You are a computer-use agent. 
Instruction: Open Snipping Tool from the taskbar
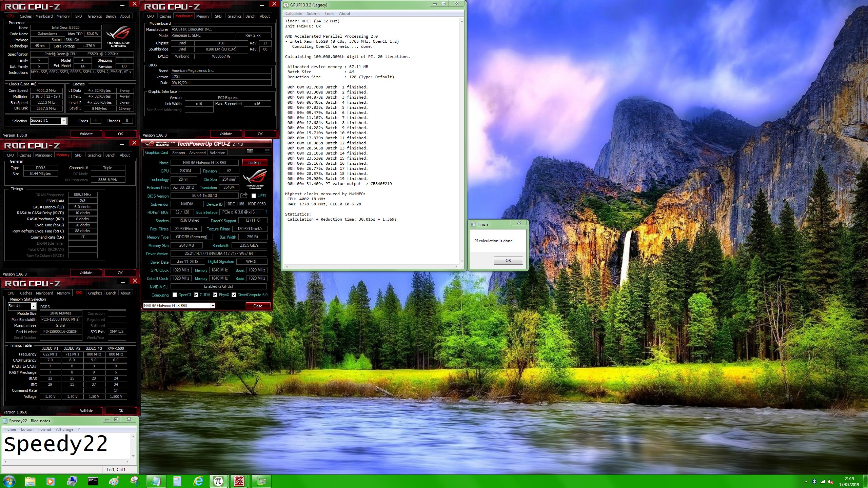(x=135, y=481)
